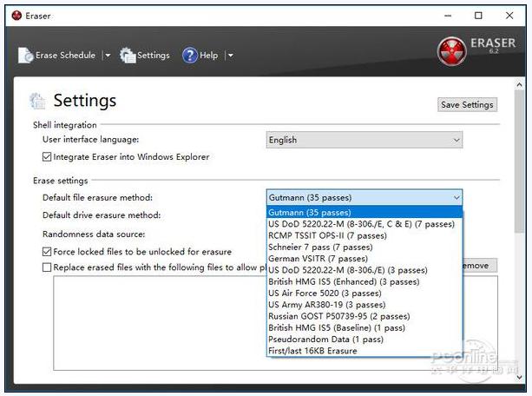Expand the Erase Schedule dropdown arrow
The height and width of the screenshot is (396, 532).
pyautogui.click(x=108, y=55)
